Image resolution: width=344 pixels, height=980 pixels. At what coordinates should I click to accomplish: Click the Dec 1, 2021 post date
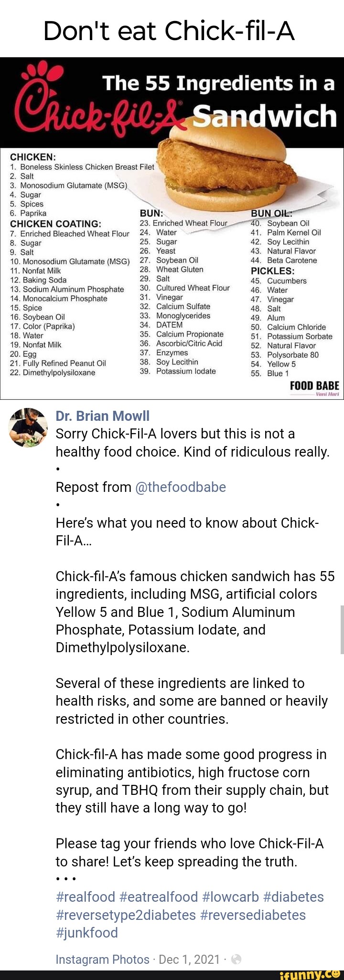pyautogui.click(x=189, y=959)
